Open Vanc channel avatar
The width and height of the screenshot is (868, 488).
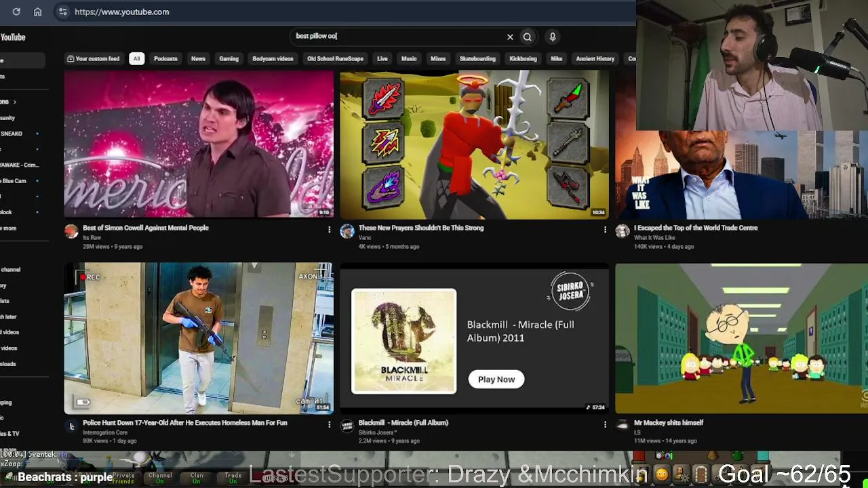347,231
